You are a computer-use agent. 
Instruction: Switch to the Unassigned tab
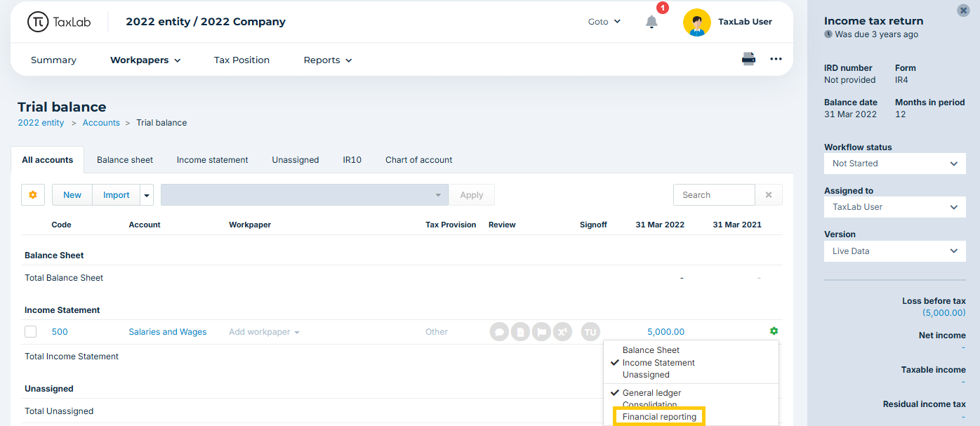[x=296, y=160]
